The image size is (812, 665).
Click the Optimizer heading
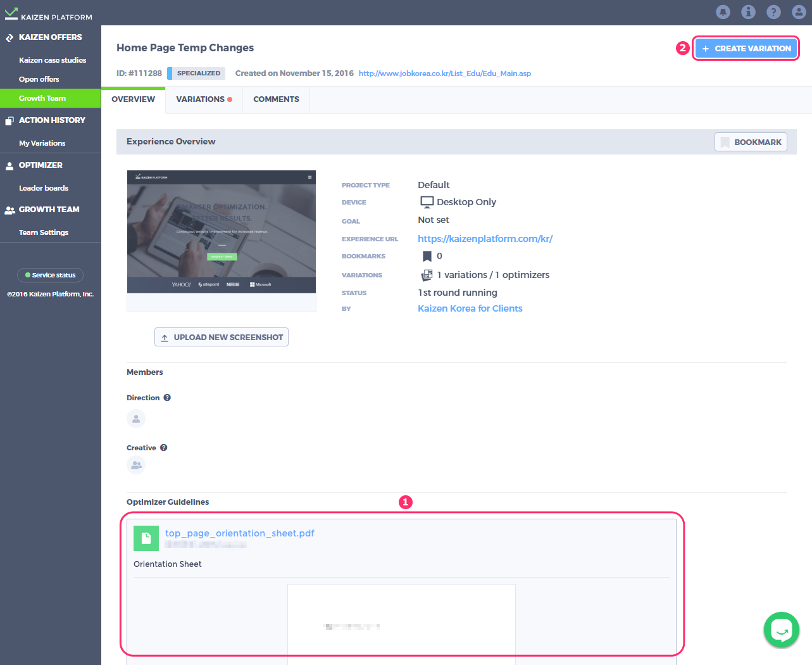(41, 165)
